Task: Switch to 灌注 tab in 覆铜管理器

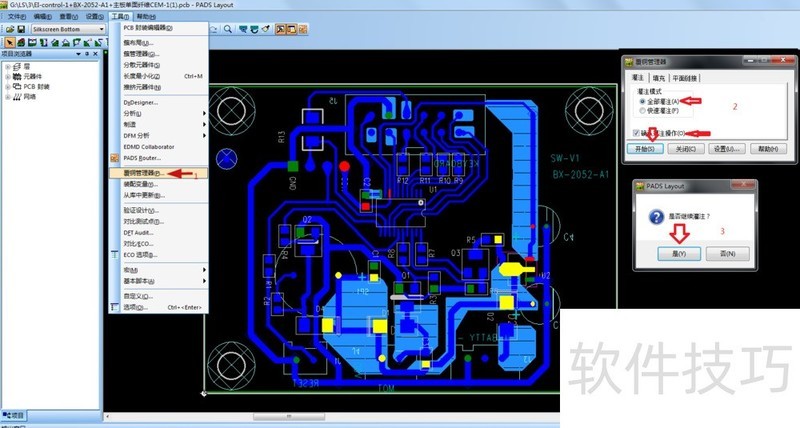Action: [638, 78]
